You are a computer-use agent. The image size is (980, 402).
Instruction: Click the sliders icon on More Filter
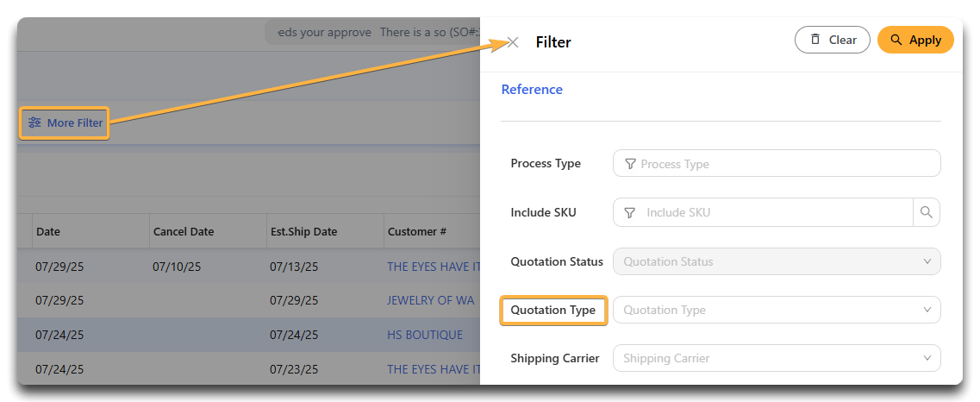(x=35, y=122)
